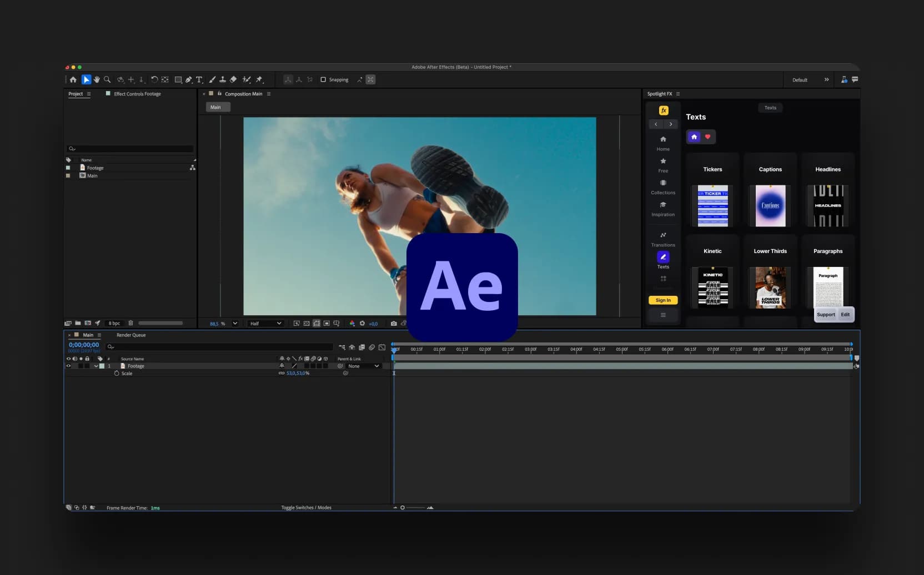Viewport: 924px width, 575px height.
Task: Select the Eraser tool
Action: (233, 79)
